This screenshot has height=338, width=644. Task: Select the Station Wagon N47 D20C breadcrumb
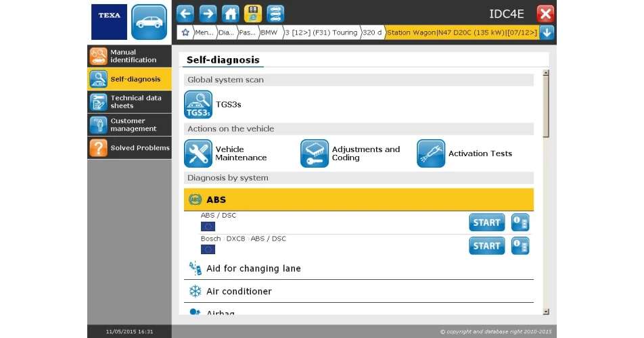(x=461, y=32)
